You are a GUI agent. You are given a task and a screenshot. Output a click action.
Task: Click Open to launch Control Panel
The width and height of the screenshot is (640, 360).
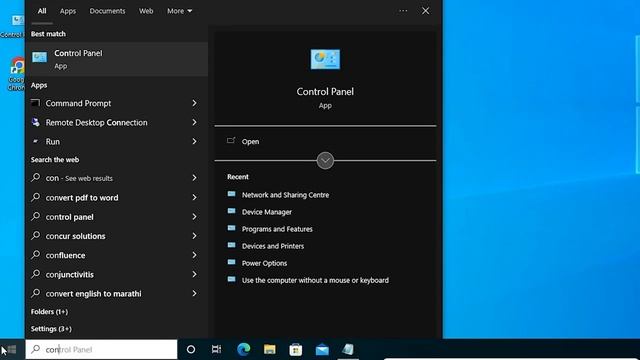[x=250, y=142]
